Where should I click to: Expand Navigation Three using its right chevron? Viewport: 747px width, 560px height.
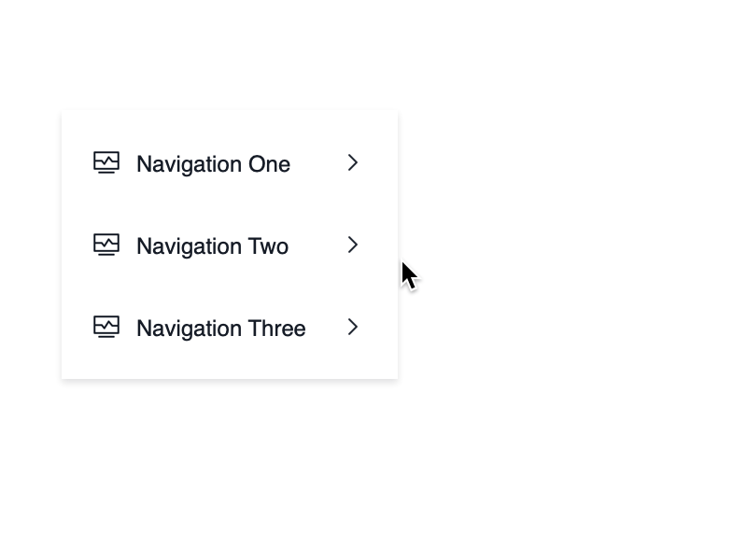click(x=353, y=328)
